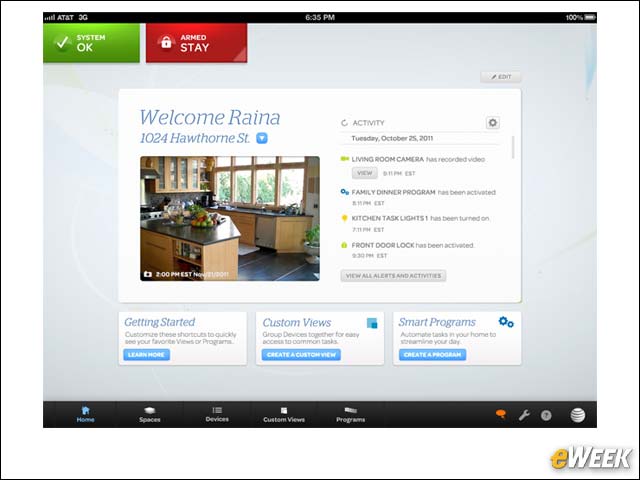This screenshot has width=640, height=480.
Task: Refresh the Activity feed
Action: point(344,123)
